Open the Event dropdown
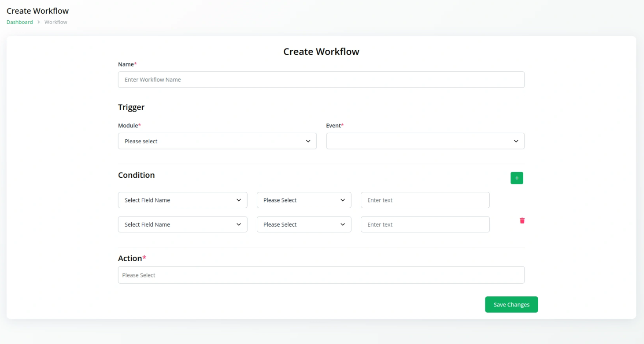Image resolution: width=644 pixels, height=344 pixels. pyautogui.click(x=425, y=141)
